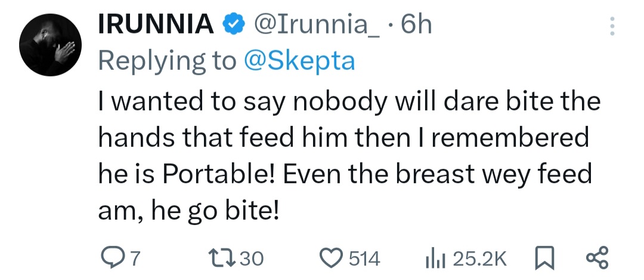
Task: Click the reply speech bubble icon
Action: (112, 258)
